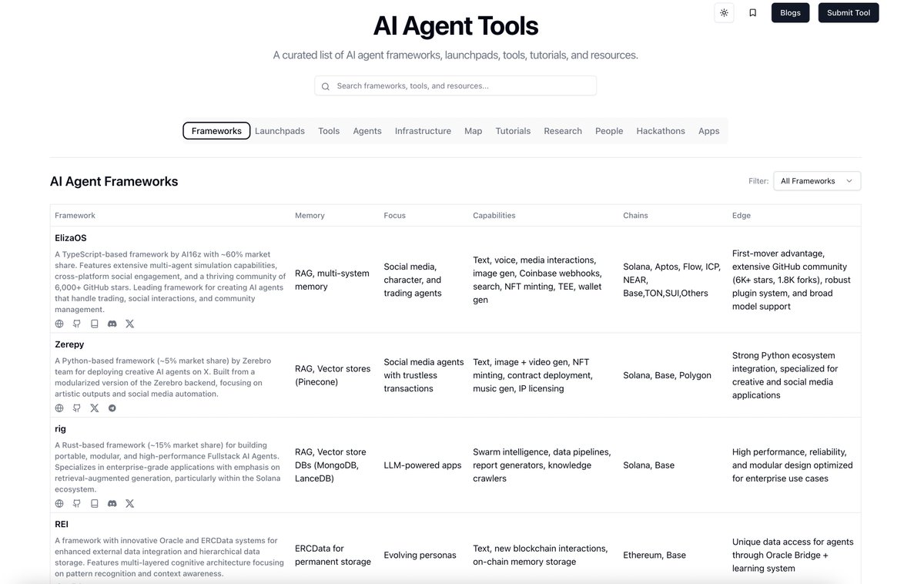Open ElizaOS X (Twitter) icon
The image size is (924, 584).
[x=129, y=324]
